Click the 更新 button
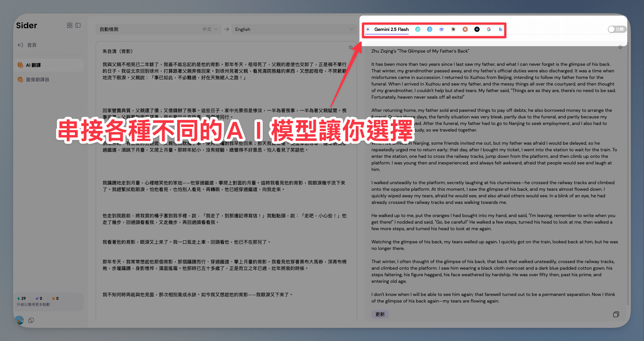Viewport: 644px width, 341px height. click(x=380, y=314)
